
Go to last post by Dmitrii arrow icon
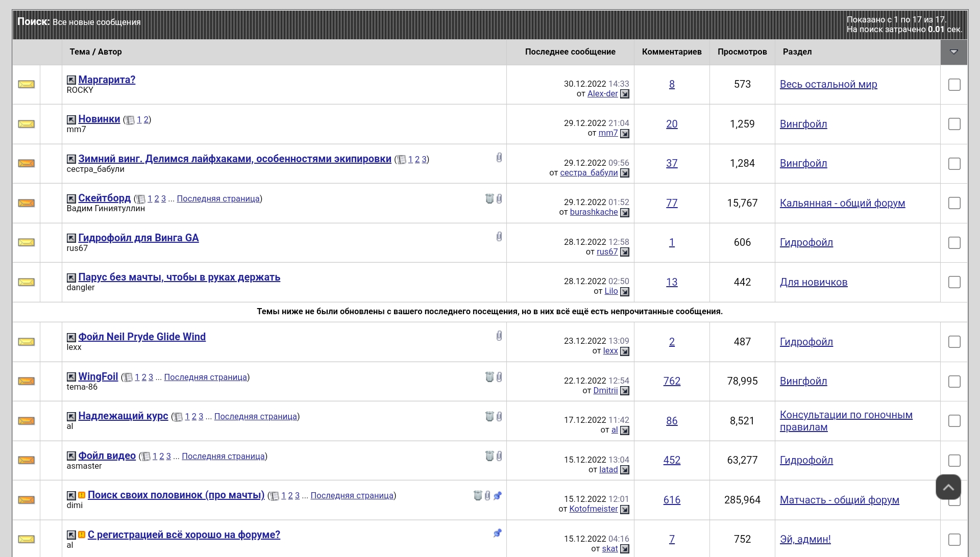[x=625, y=391]
